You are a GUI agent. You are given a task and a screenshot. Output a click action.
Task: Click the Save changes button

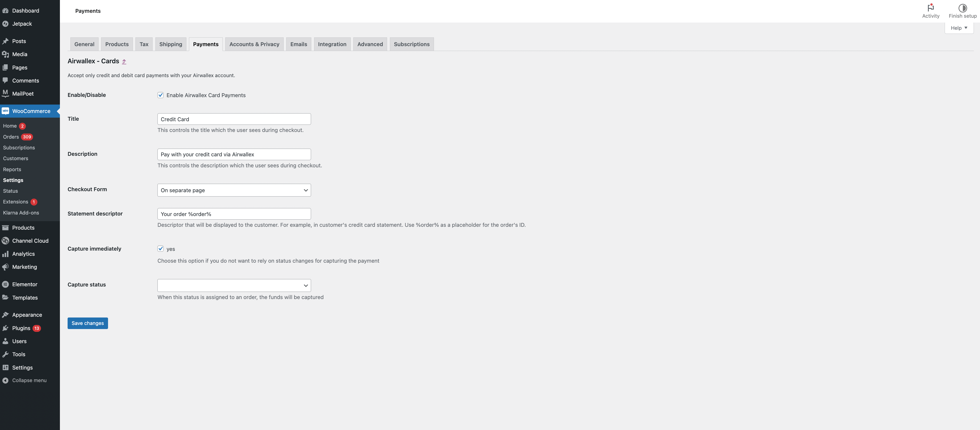(x=88, y=323)
